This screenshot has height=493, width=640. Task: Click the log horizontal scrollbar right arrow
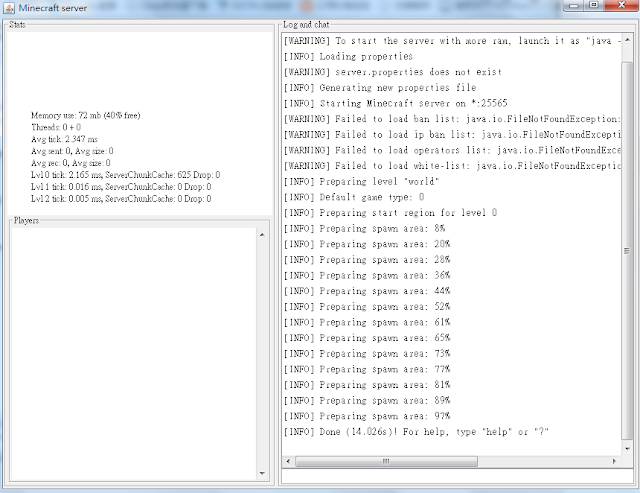pos(614,461)
